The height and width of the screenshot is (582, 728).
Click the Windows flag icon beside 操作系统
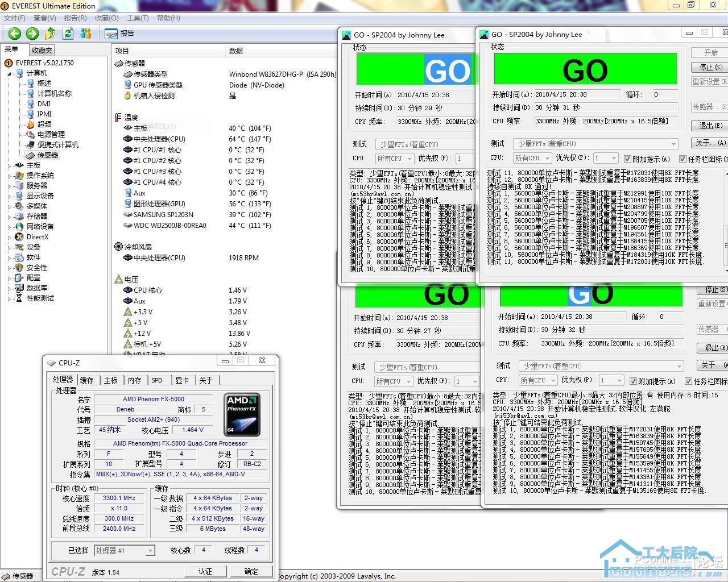point(20,175)
